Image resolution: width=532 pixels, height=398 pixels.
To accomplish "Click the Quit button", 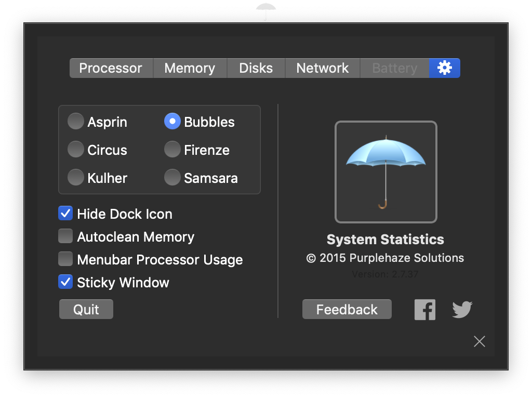I will coord(86,310).
